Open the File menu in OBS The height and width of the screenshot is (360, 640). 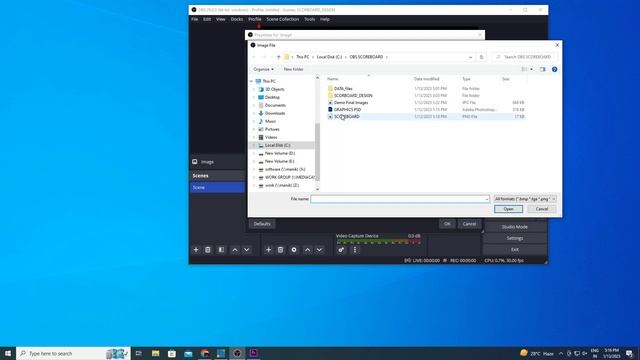click(x=195, y=19)
